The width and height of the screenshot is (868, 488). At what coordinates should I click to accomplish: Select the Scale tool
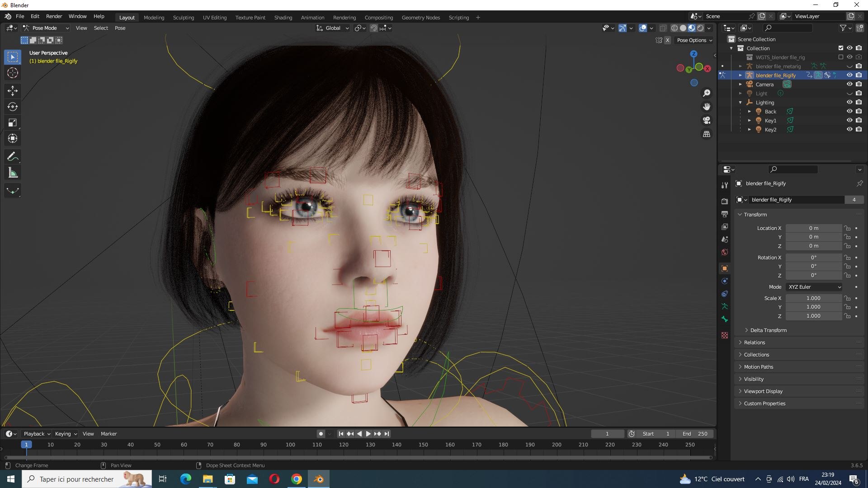click(13, 122)
